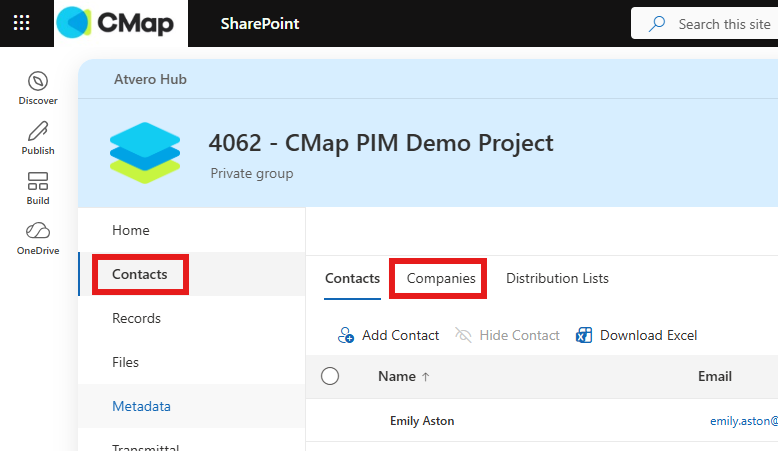This screenshot has width=778, height=451.
Task: Select the Emily Aston contact row
Action: click(x=542, y=421)
